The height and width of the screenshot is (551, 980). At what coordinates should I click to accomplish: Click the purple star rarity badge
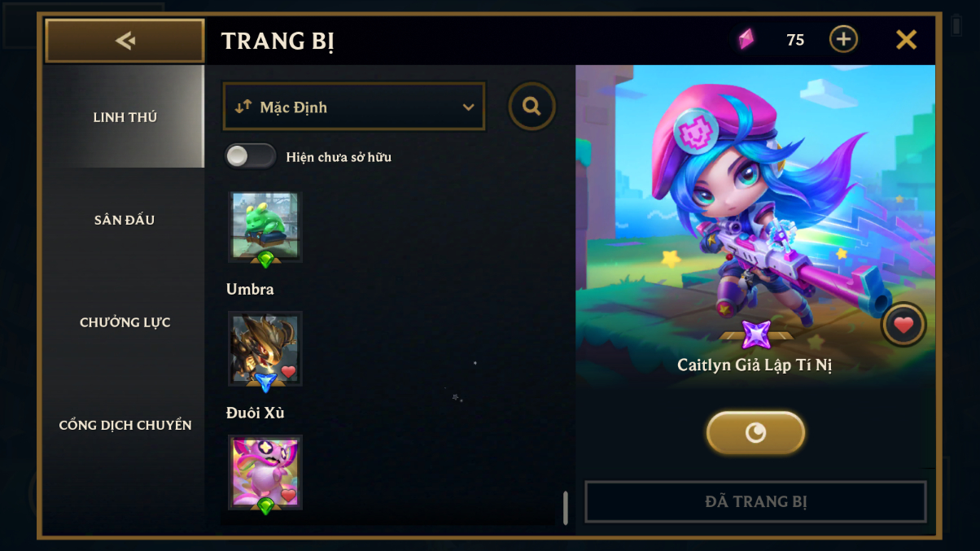point(756,334)
